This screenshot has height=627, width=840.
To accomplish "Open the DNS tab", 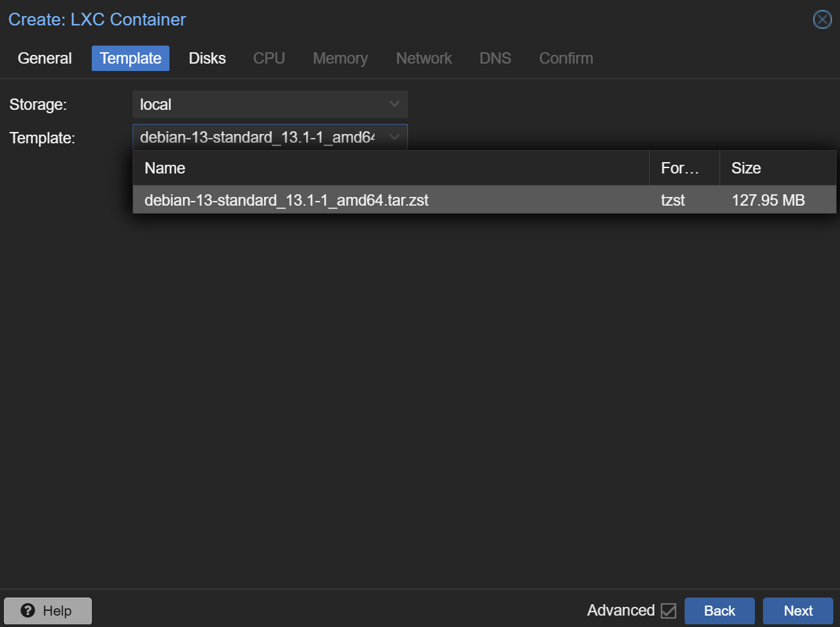I will pos(495,58).
